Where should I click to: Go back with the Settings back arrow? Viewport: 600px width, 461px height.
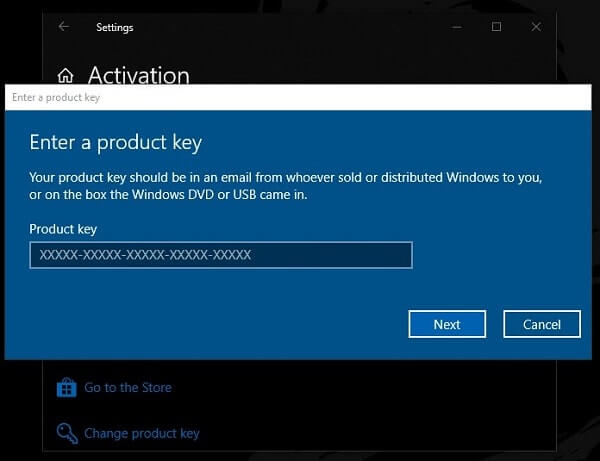pyautogui.click(x=64, y=27)
